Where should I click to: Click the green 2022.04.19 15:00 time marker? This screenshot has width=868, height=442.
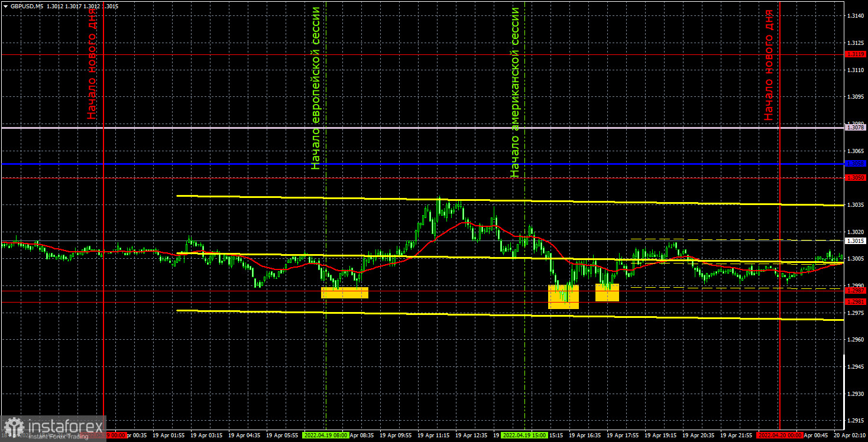(524, 435)
